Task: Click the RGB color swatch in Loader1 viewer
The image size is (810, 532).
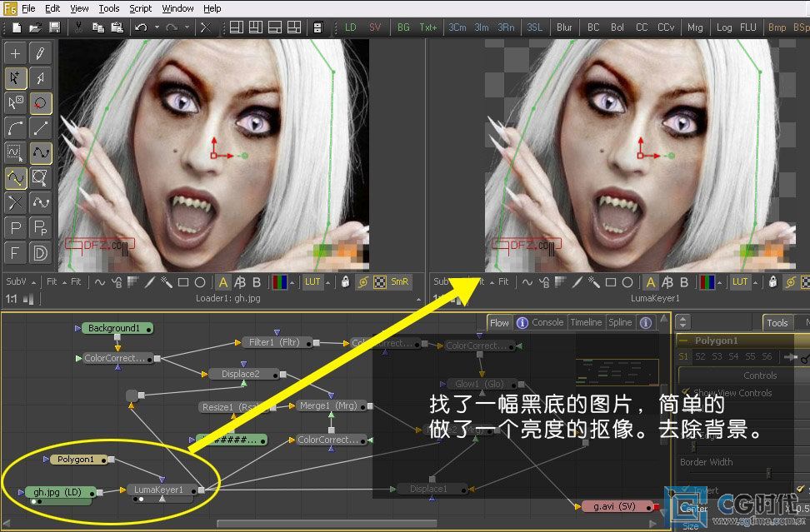Action: [x=279, y=282]
